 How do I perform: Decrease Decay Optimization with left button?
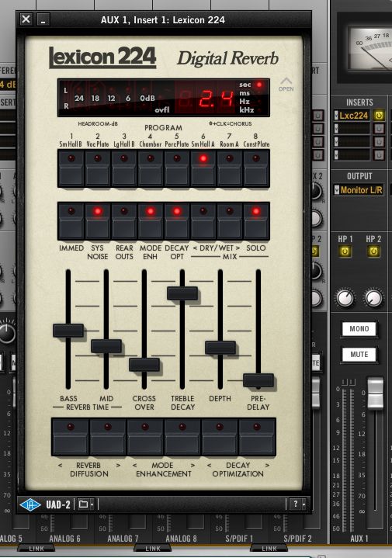click(x=220, y=437)
